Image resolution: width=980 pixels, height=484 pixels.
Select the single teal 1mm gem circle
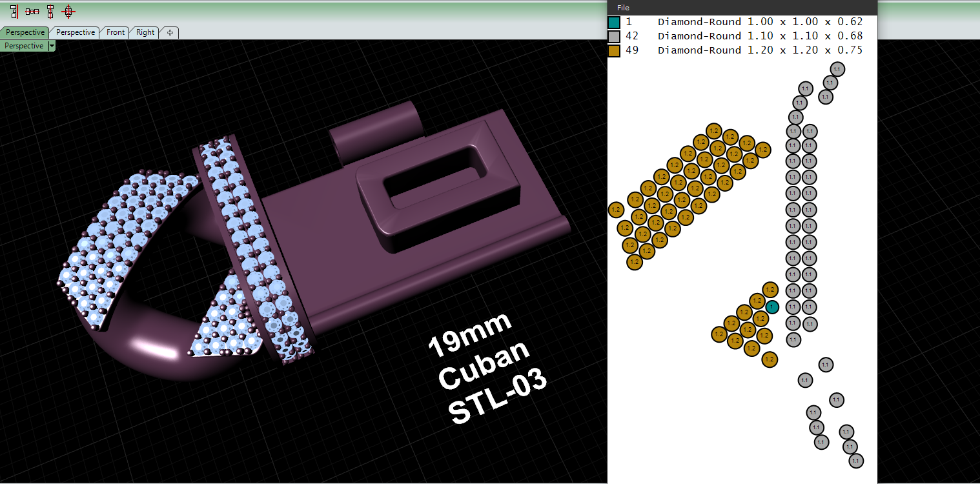coord(772,307)
